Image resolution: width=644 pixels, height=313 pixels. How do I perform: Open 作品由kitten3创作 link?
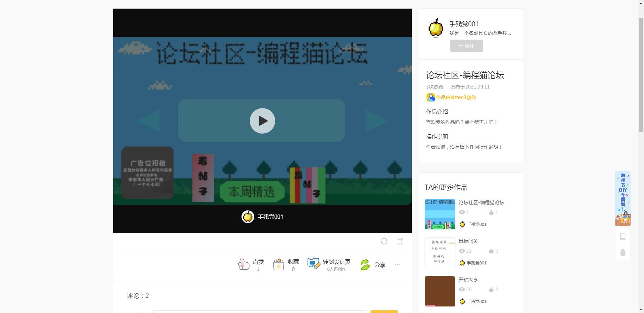pyautogui.click(x=456, y=97)
